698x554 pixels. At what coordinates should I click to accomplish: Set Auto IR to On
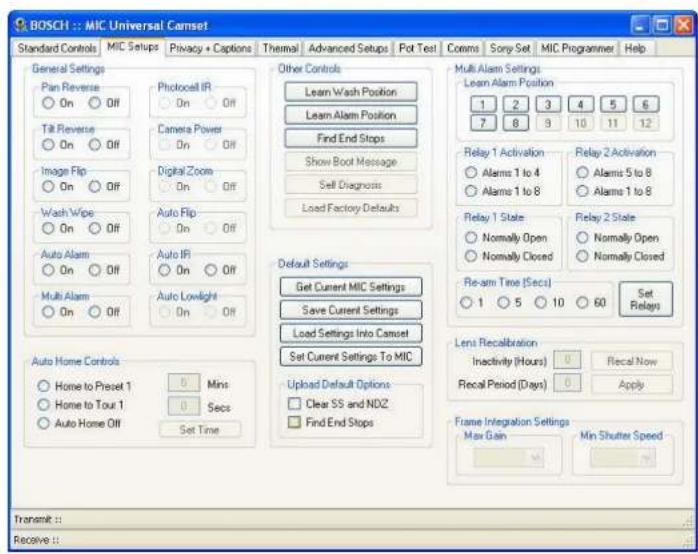point(164,270)
